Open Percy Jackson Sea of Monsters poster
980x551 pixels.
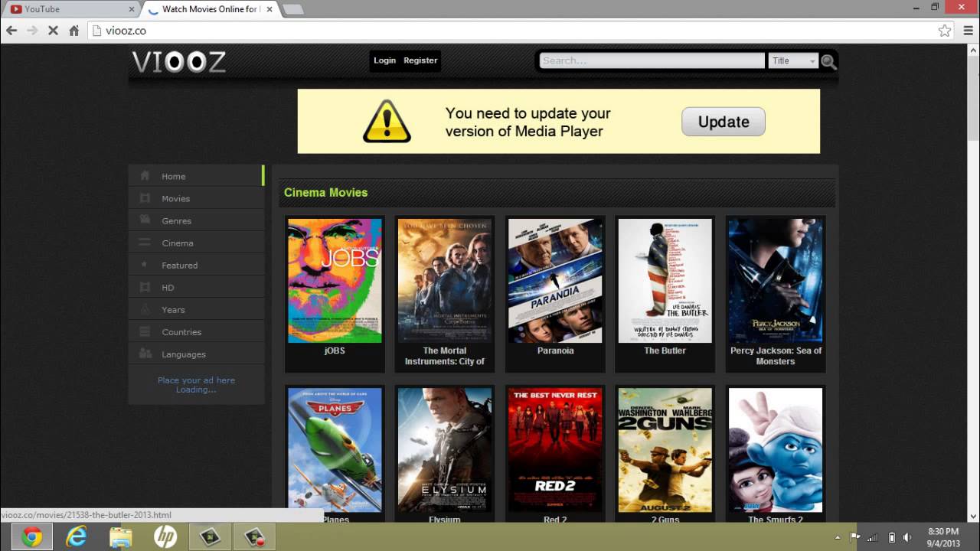click(x=776, y=281)
